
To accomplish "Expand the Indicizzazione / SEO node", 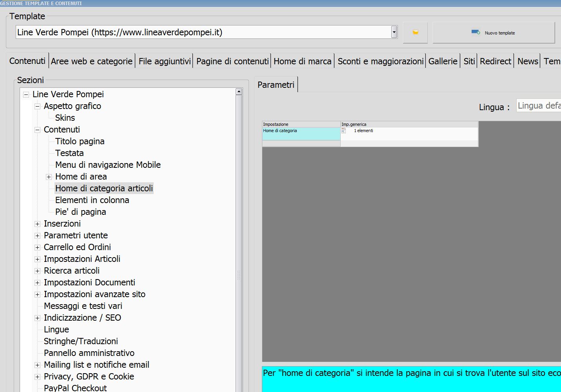I will [x=38, y=318].
